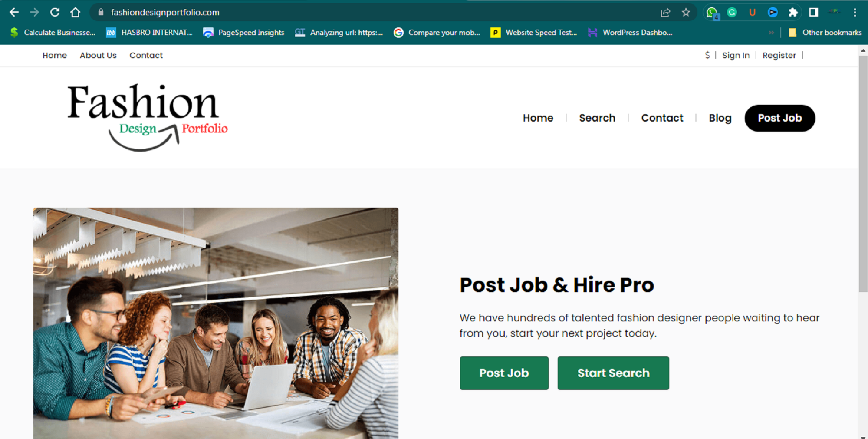Expand hidden bookmarks chevron
The height and width of the screenshot is (439, 868).
click(771, 33)
